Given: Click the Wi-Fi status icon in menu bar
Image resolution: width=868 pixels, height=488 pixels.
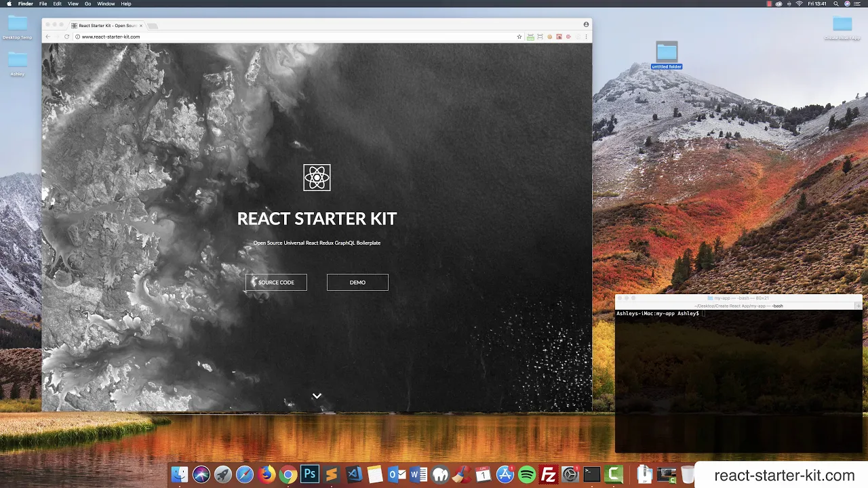Looking at the screenshot, I should tap(800, 4).
